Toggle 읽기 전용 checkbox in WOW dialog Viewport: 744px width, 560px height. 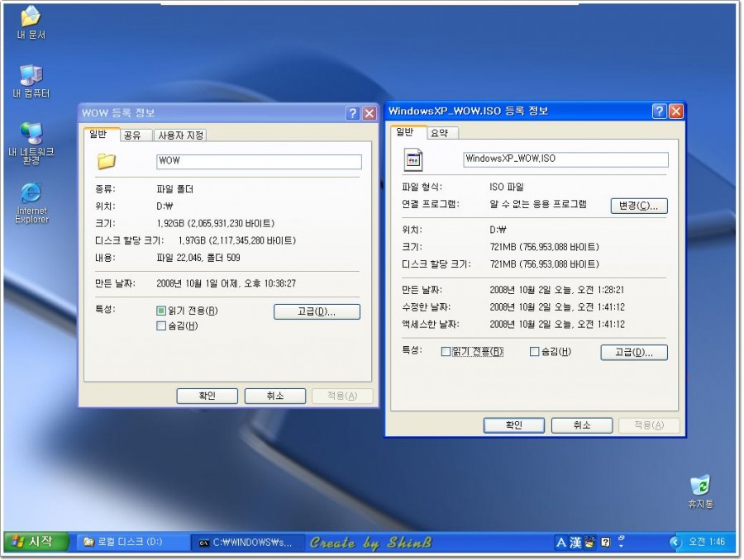coord(161,311)
